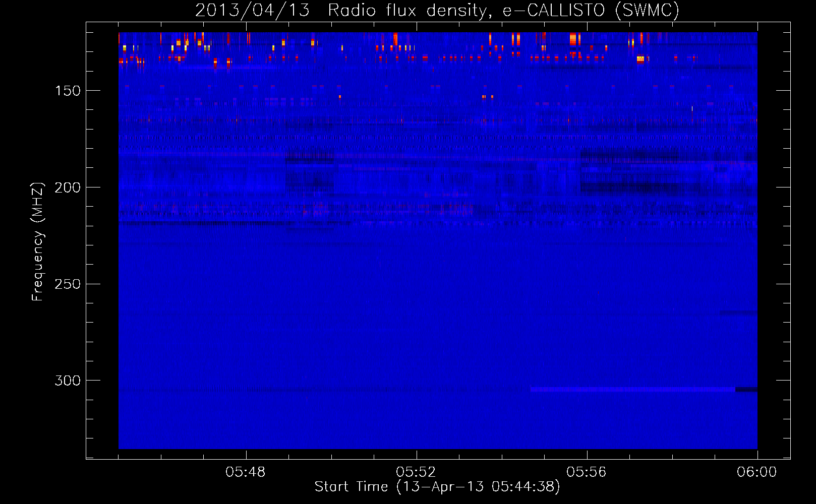This screenshot has width=816, height=504.
Task: Click the plot title '2013/04/13 Radio flux density'
Action: pos(343,10)
